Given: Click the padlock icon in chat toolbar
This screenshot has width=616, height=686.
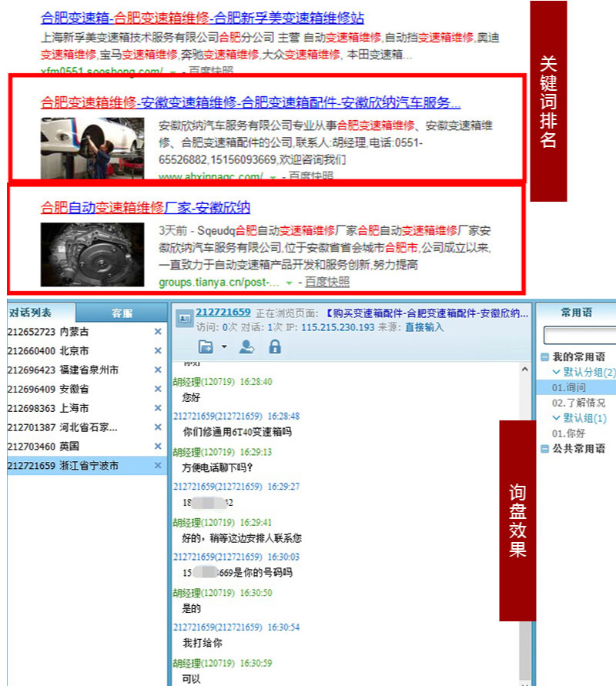Looking at the screenshot, I should coord(275,347).
